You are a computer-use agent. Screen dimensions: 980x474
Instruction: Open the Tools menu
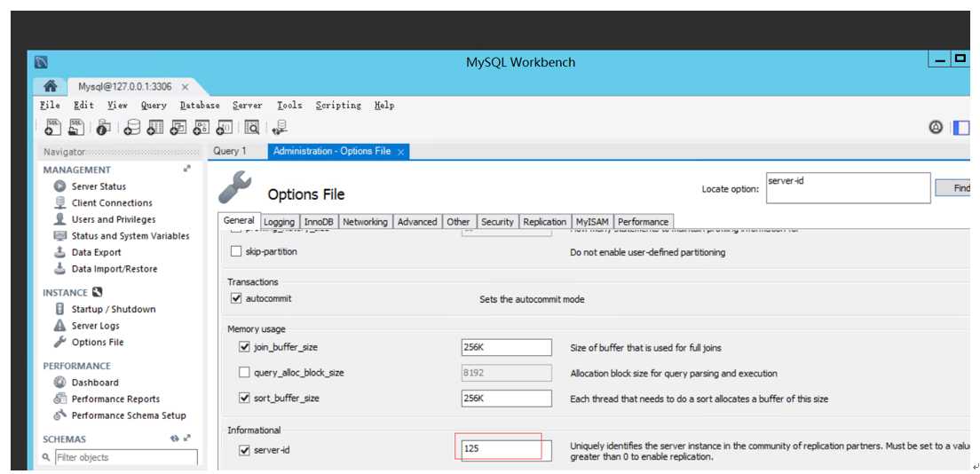pyautogui.click(x=289, y=105)
